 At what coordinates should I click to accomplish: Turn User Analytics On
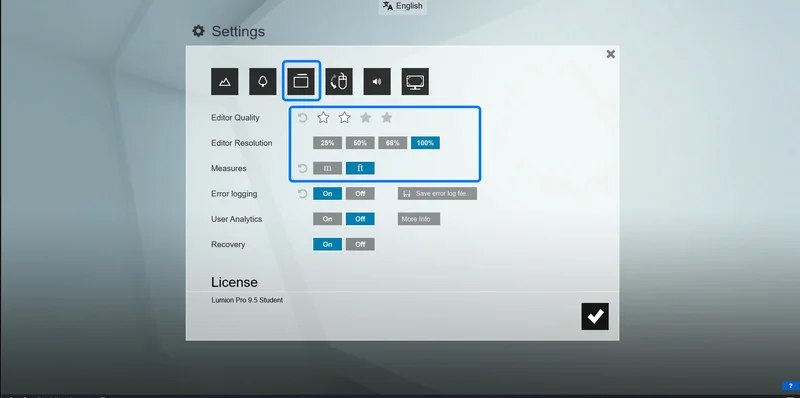328,219
